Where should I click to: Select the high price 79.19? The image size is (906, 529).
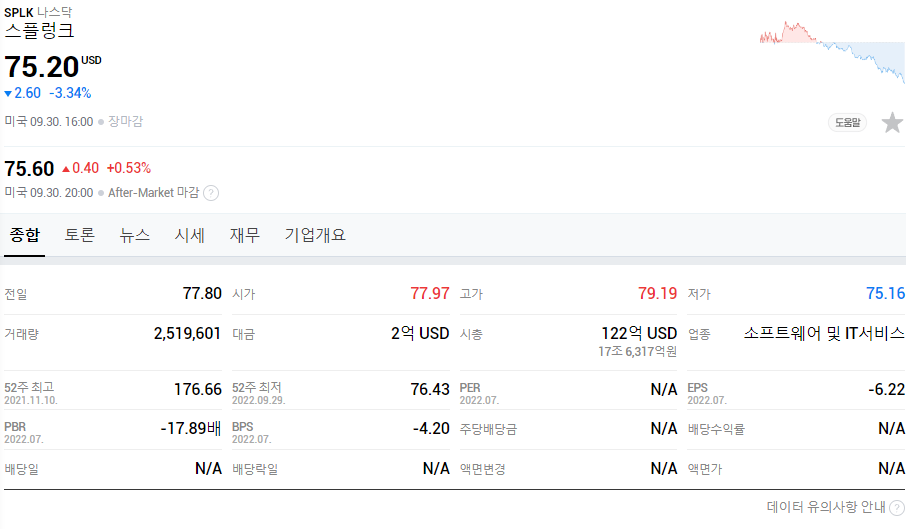pyautogui.click(x=658, y=293)
